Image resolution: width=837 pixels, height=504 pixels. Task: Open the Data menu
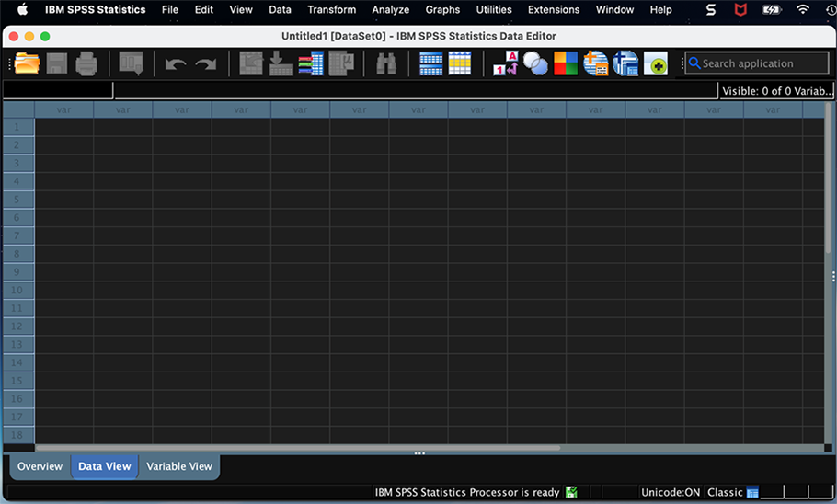[x=280, y=9]
